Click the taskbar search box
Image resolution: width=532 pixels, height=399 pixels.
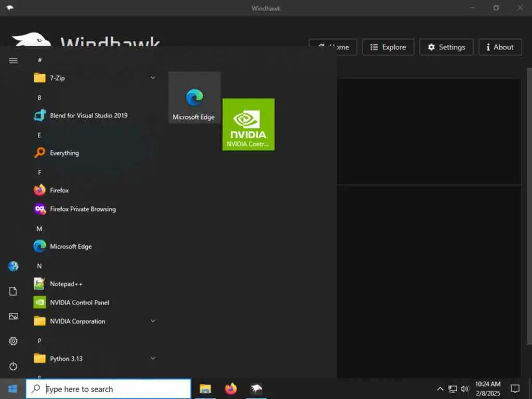click(109, 389)
